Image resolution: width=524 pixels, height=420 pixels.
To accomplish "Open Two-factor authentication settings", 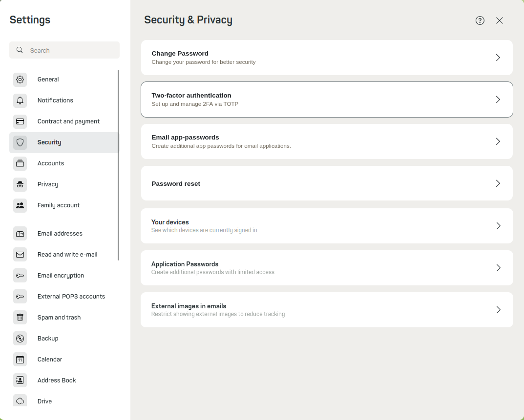I will pos(326,100).
